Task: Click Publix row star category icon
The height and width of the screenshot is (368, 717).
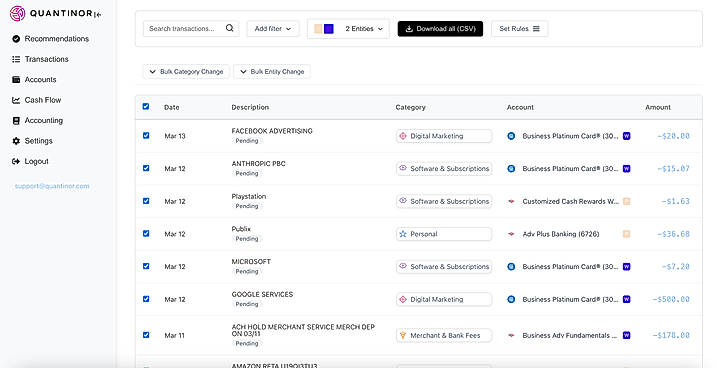Action: pyautogui.click(x=403, y=234)
